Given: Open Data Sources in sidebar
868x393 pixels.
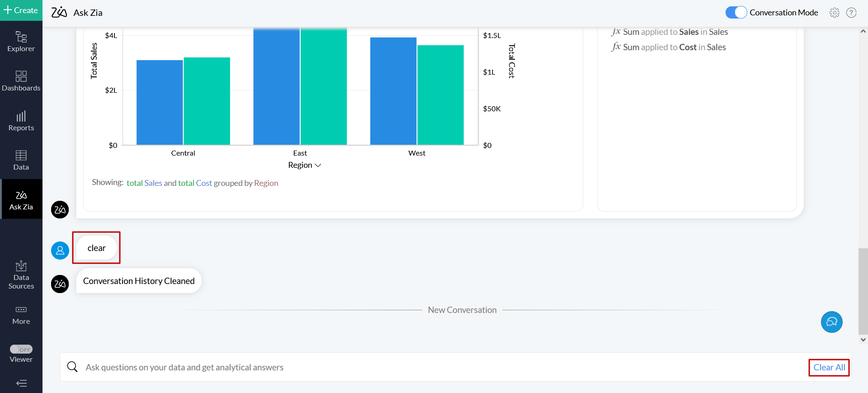Looking at the screenshot, I should pos(21,275).
